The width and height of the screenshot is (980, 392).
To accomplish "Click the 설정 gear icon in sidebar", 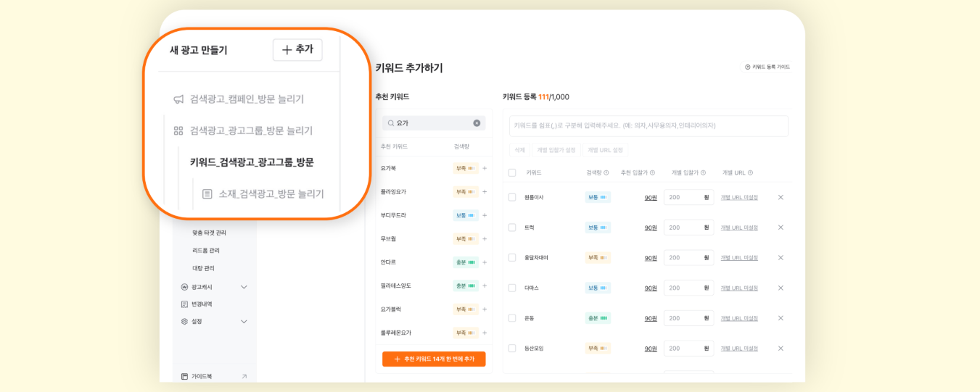I will tap(184, 322).
